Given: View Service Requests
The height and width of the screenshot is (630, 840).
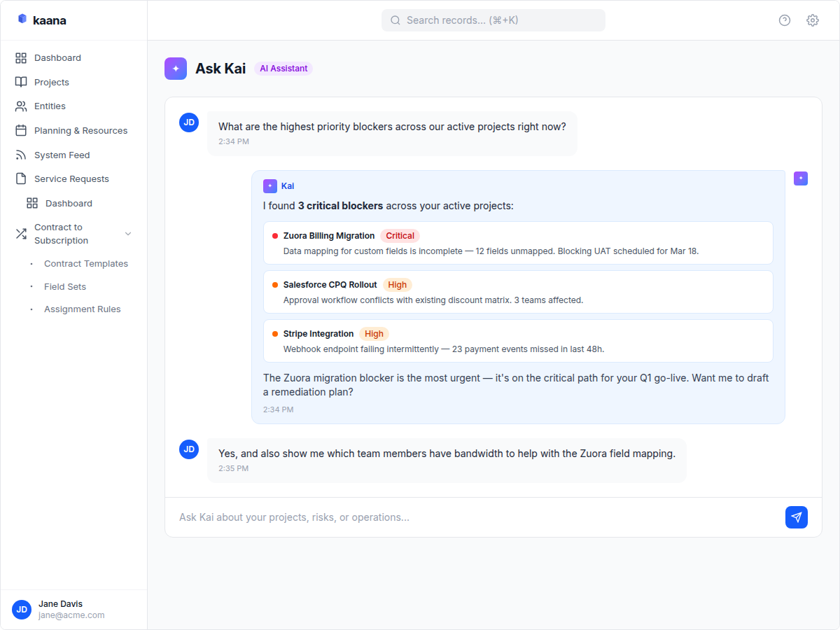Looking at the screenshot, I should click(71, 178).
